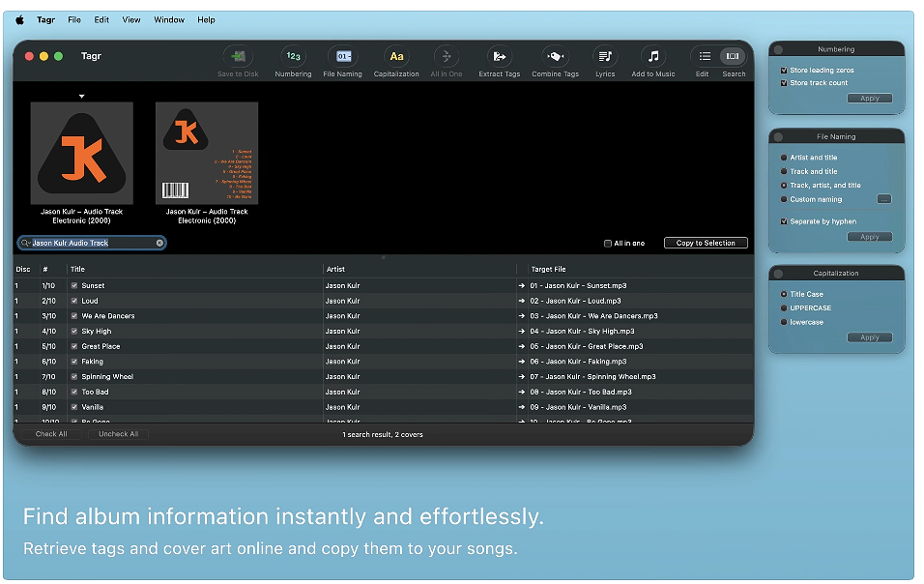Click the Jason Kulr Audio Track search field
The height and width of the screenshot is (584, 924).
pos(92,243)
